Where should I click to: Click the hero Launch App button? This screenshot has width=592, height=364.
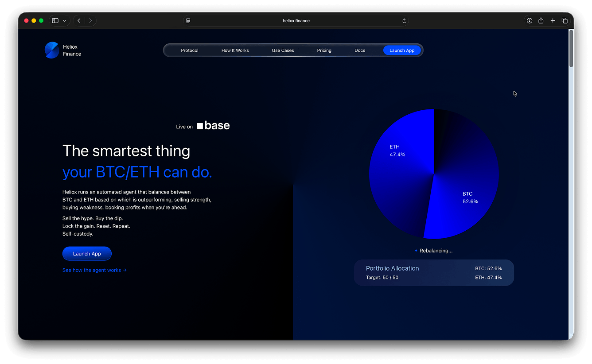click(87, 254)
